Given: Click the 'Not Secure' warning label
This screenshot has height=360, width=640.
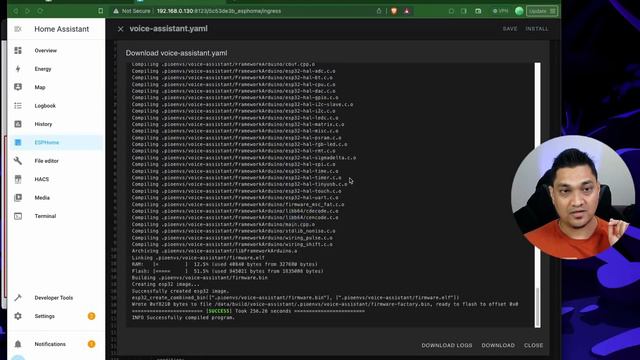Looking at the screenshot, I should [x=136, y=11].
